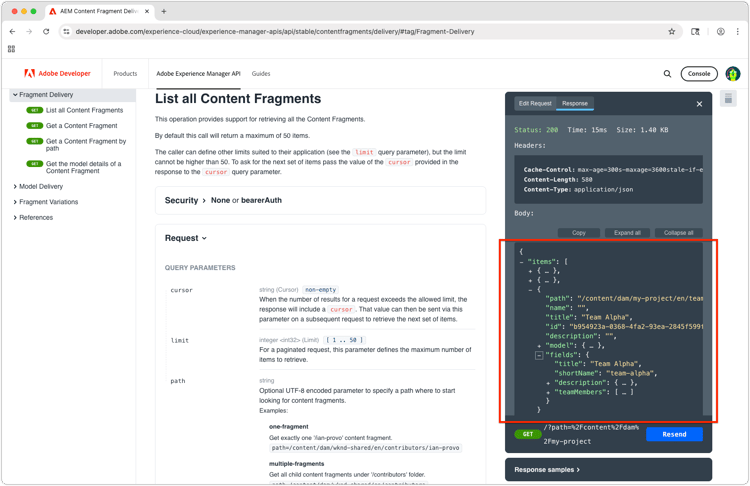Open the browser tab search/camera icon in toolbar
Screen dimensions: 750x486
click(695, 32)
